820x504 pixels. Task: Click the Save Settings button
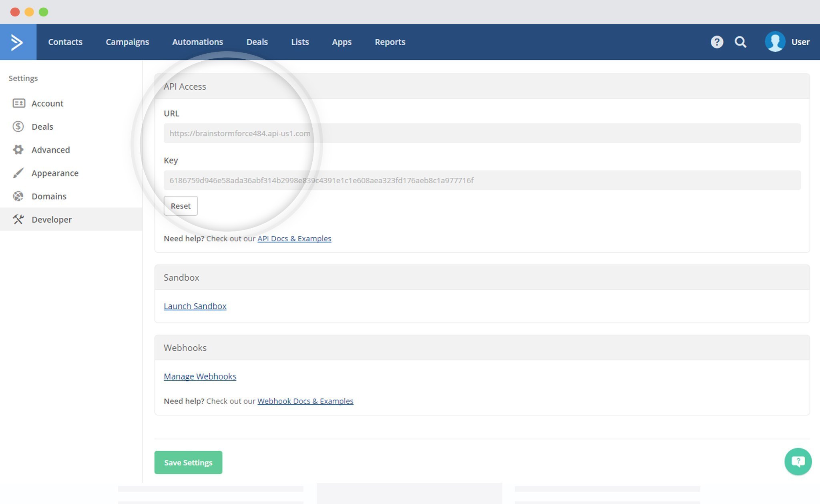pyautogui.click(x=188, y=462)
